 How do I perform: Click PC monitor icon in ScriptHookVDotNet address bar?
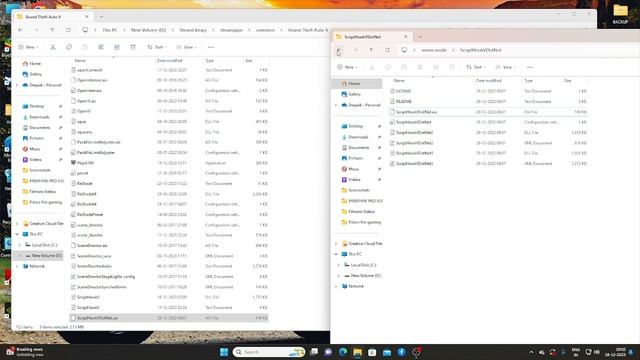point(404,50)
